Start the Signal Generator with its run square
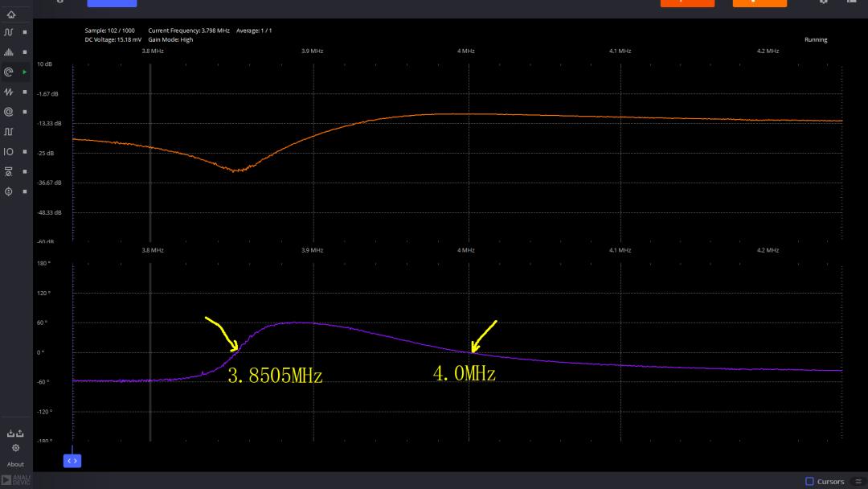This screenshot has width=868, height=489. tap(25, 92)
